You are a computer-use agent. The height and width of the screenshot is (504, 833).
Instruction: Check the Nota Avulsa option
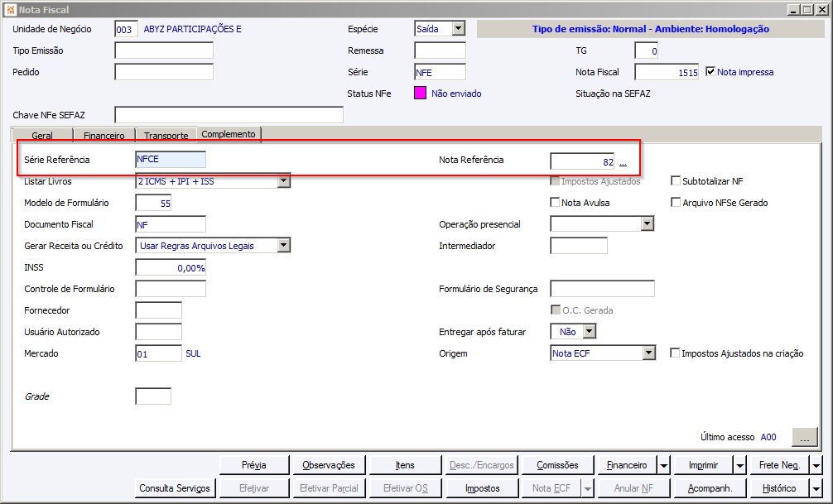[x=555, y=202]
